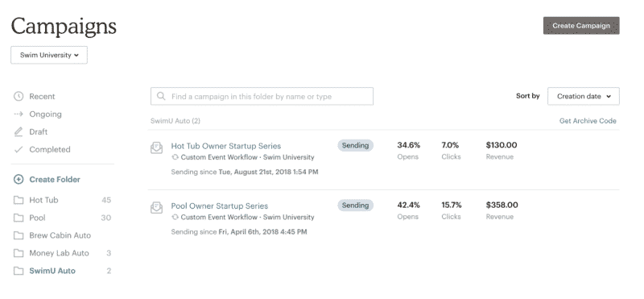Select the Ongoing arrow icon
Image resolution: width=644 pixels, height=299 pixels.
pyautogui.click(x=19, y=114)
